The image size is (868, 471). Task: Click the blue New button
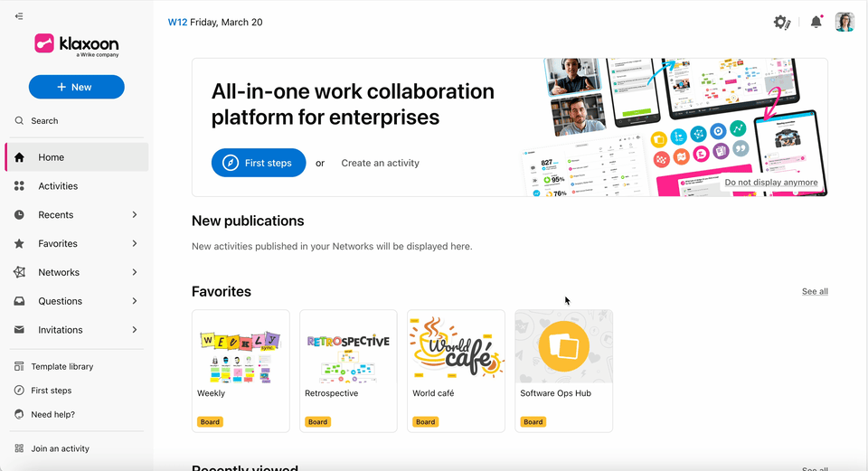(x=76, y=87)
